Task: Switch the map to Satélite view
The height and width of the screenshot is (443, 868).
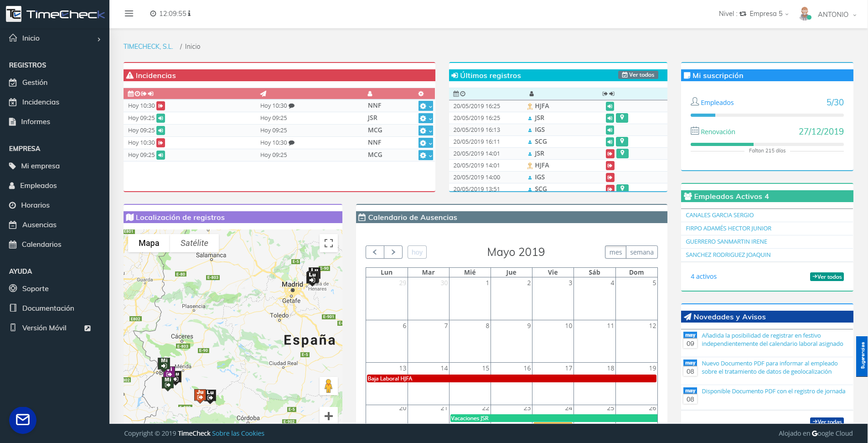Action: point(194,243)
